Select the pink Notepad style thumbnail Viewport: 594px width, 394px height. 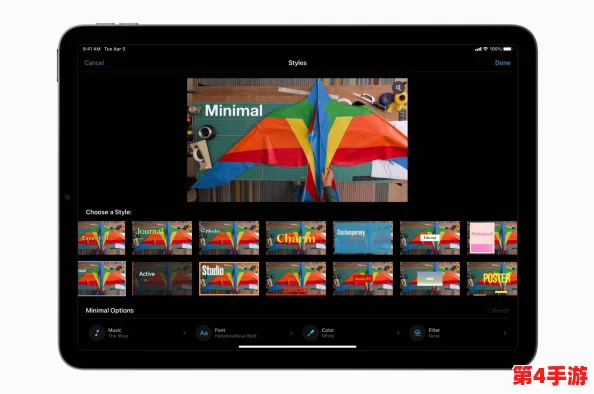(x=492, y=238)
